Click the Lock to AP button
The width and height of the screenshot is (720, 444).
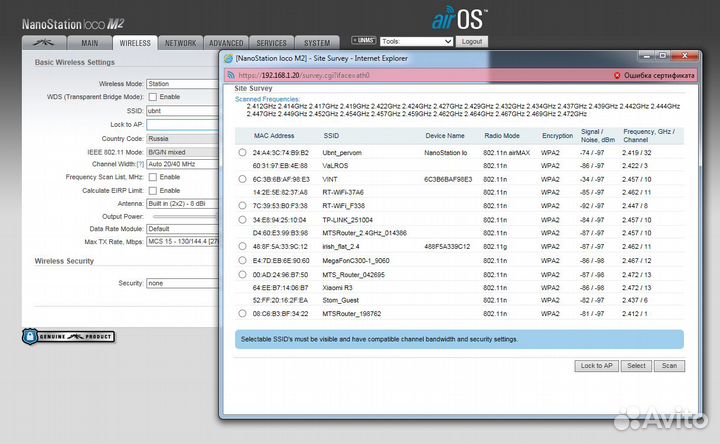coord(595,366)
